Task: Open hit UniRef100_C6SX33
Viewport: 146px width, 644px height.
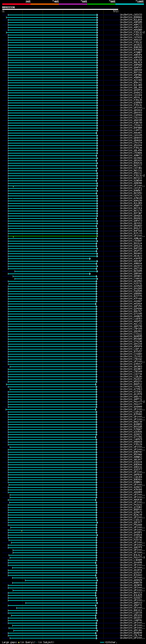Action: [131, 15]
